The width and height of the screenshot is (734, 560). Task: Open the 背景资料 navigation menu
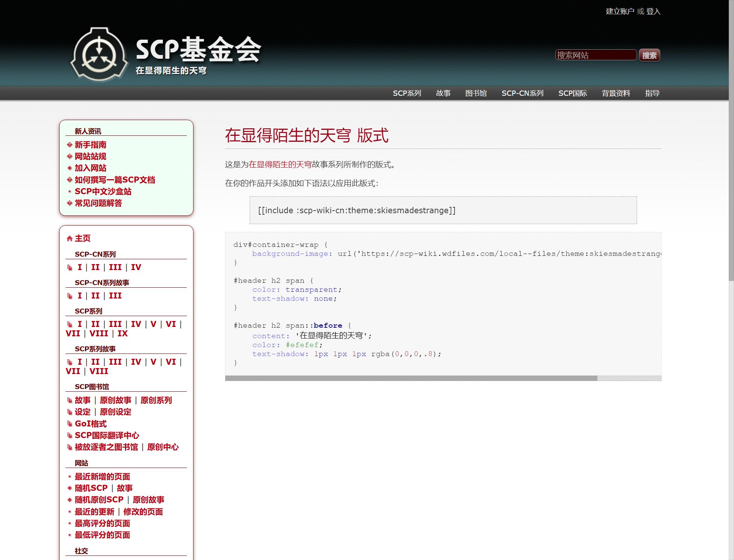tap(616, 93)
